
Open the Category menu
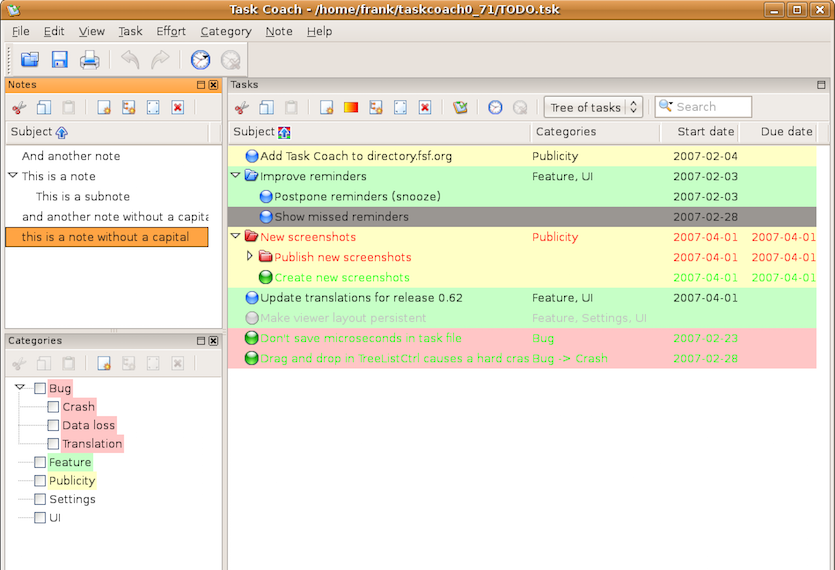(225, 31)
